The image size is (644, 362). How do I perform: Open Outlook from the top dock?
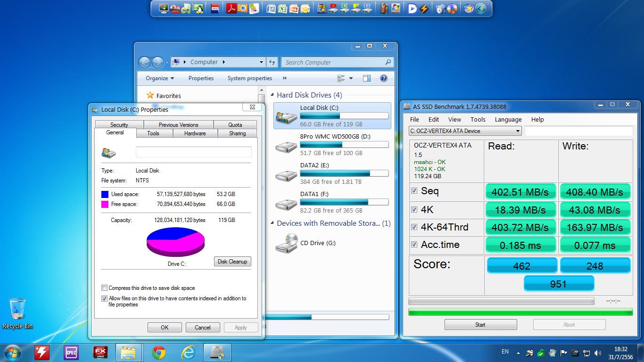pos(305,8)
